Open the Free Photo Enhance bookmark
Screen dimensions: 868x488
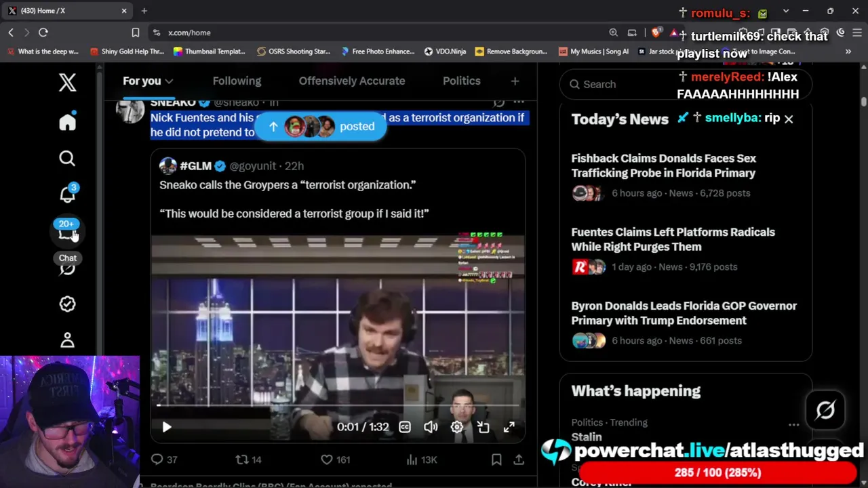point(378,52)
